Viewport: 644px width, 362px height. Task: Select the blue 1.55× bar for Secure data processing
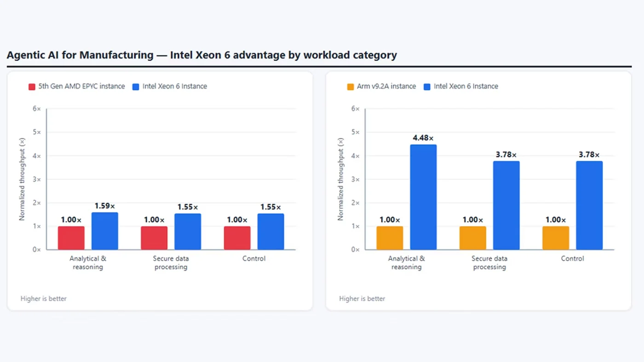point(188,232)
